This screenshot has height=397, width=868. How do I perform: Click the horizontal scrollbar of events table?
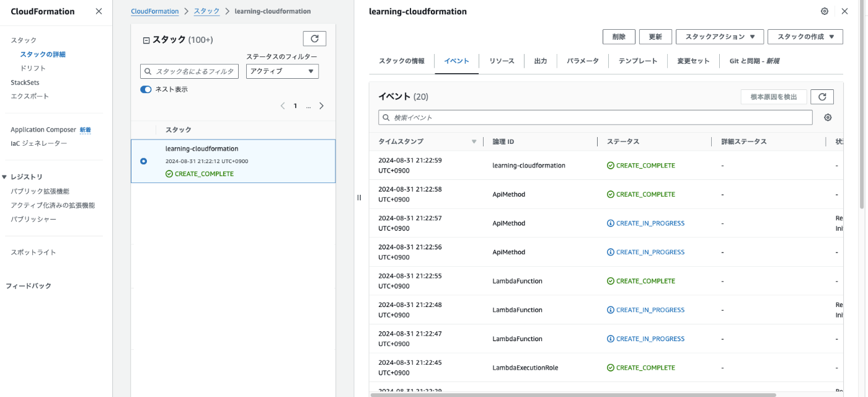tap(573, 395)
